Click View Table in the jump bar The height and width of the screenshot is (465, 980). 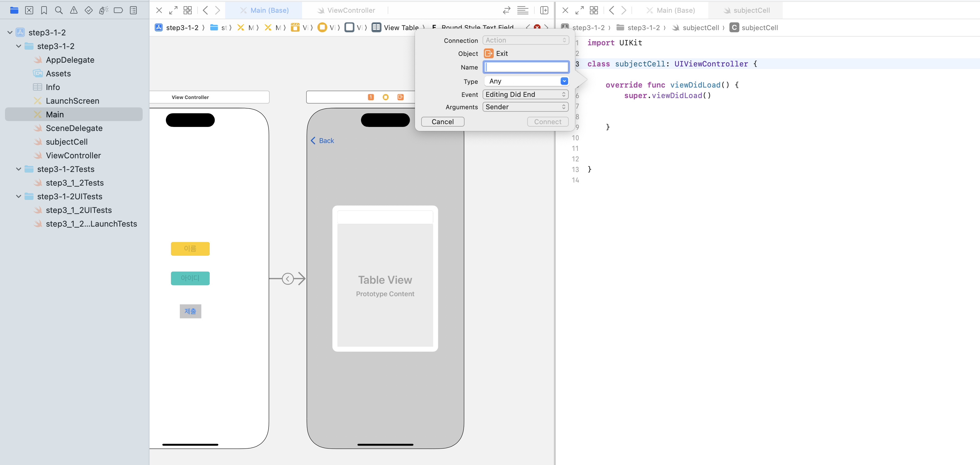(x=396, y=27)
